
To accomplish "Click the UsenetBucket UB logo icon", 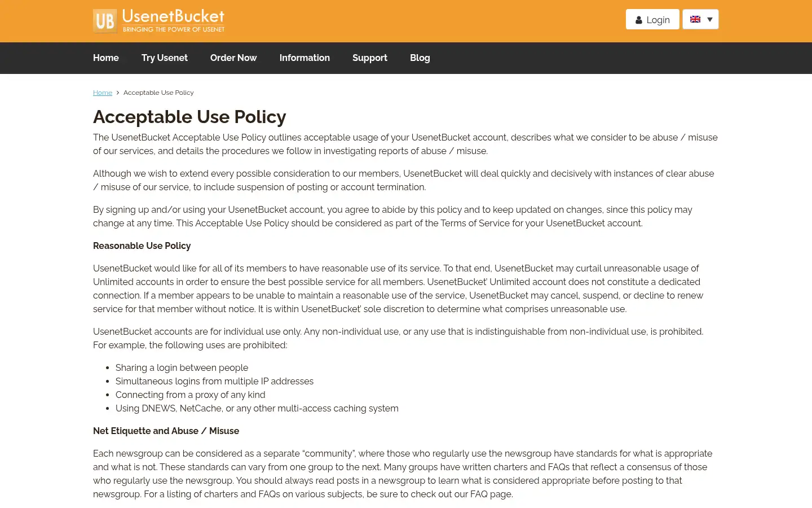I will pos(105,21).
